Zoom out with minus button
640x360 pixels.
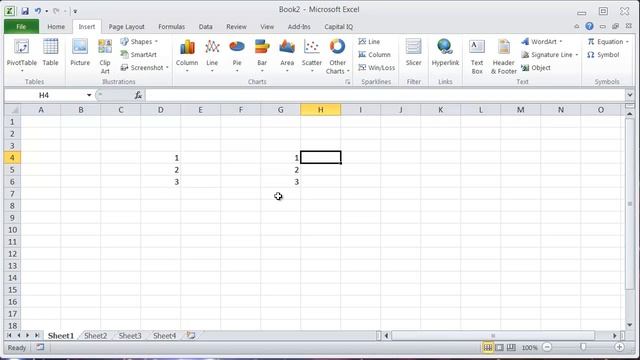click(547, 347)
